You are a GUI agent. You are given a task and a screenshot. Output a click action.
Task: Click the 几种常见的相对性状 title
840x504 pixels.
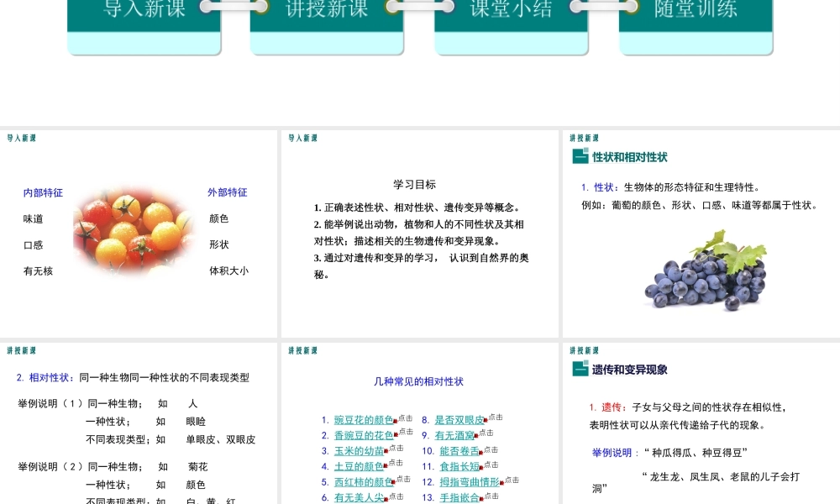point(418,381)
